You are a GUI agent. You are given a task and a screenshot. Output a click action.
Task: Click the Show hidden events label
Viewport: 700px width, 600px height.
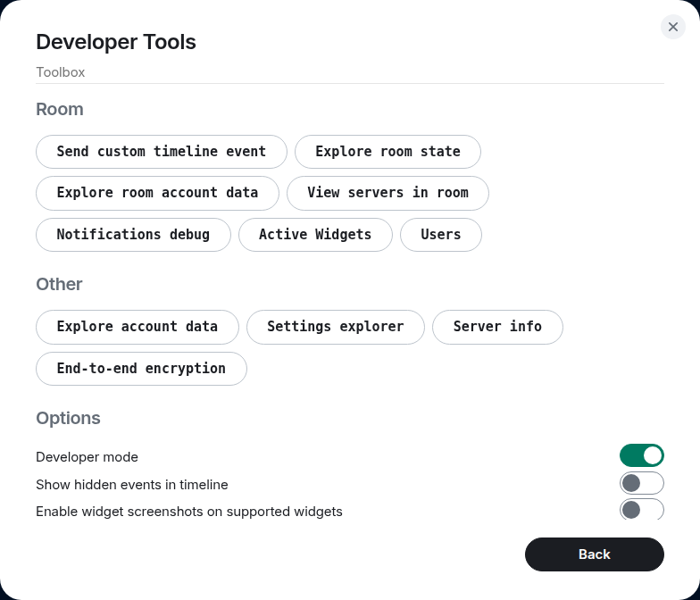pos(131,485)
